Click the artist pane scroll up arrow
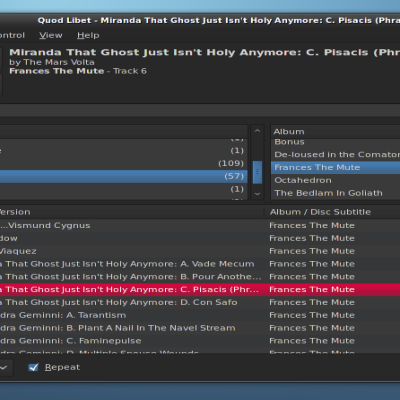Screen dimensions: 400x400 click(257, 131)
